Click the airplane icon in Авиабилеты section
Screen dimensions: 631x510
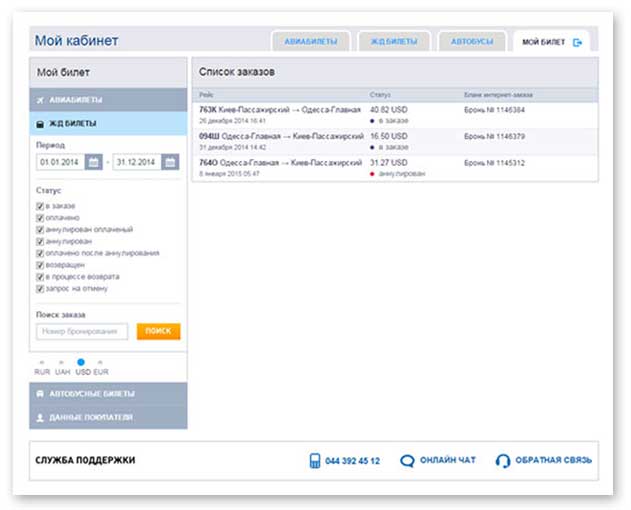pos(40,100)
